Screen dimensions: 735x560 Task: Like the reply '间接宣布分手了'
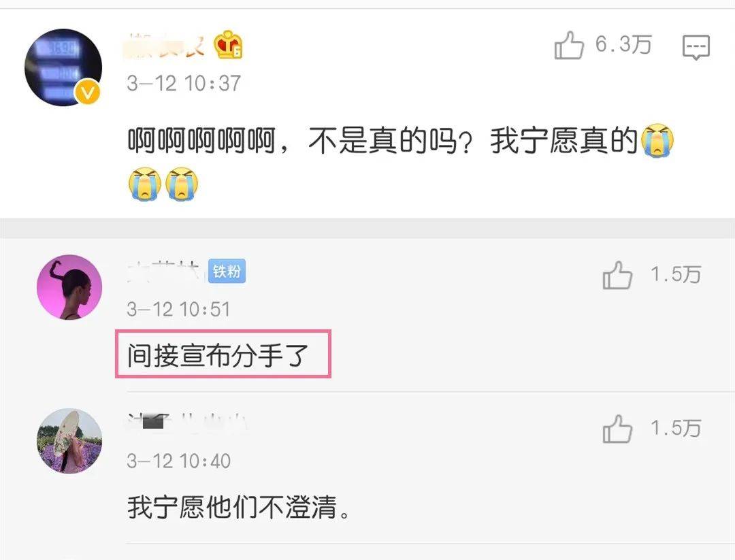pos(617,275)
